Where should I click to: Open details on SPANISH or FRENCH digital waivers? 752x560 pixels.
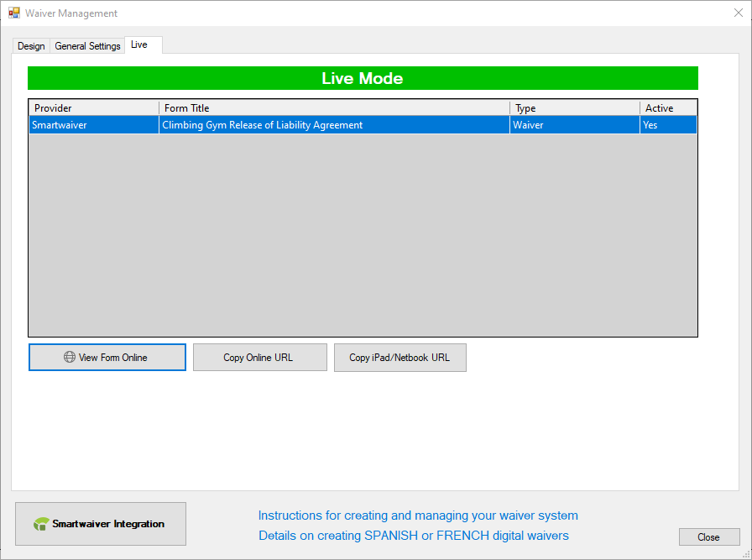(414, 536)
